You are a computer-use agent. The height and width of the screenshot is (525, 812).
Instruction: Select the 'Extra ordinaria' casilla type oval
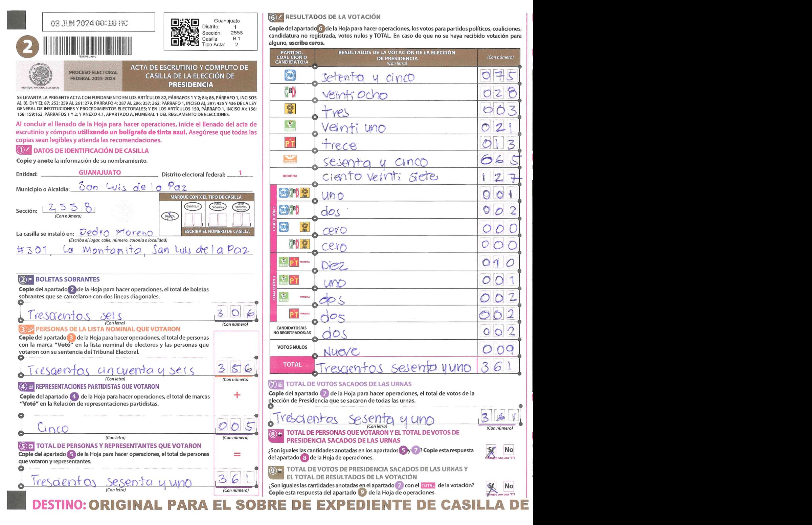pyautogui.click(x=218, y=207)
